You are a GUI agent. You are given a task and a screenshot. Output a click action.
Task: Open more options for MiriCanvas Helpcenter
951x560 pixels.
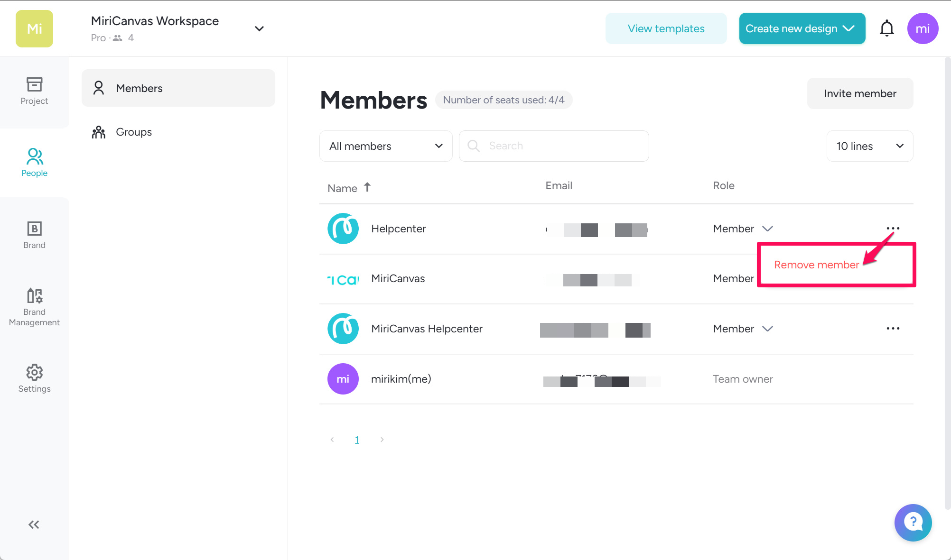pyautogui.click(x=893, y=329)
